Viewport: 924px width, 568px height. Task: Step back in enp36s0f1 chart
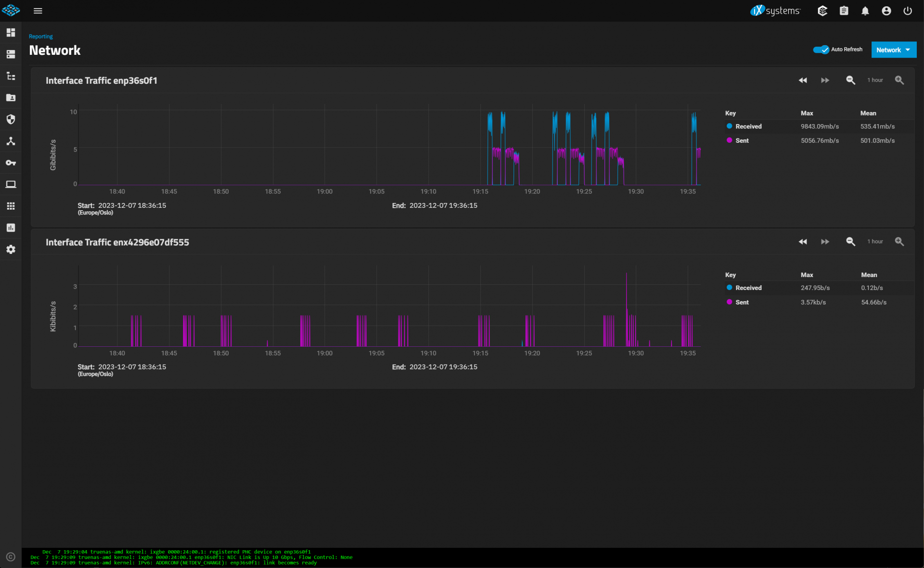803,80
